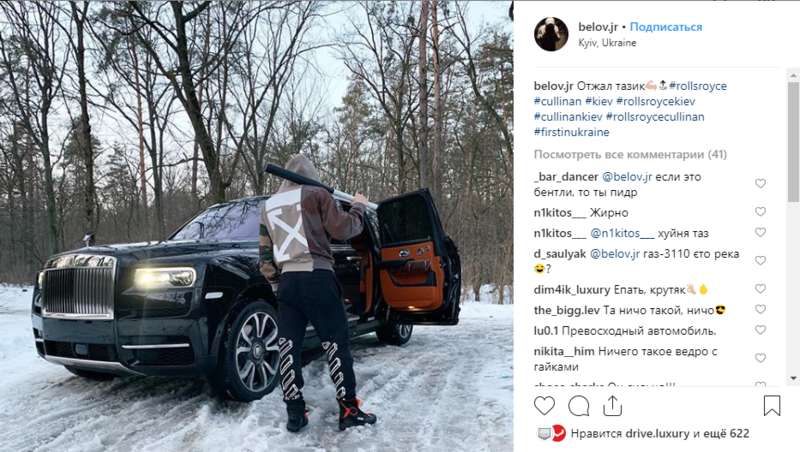Like the lu0.1 comment heart
800x452 pixels.
[x=760, y=330]
